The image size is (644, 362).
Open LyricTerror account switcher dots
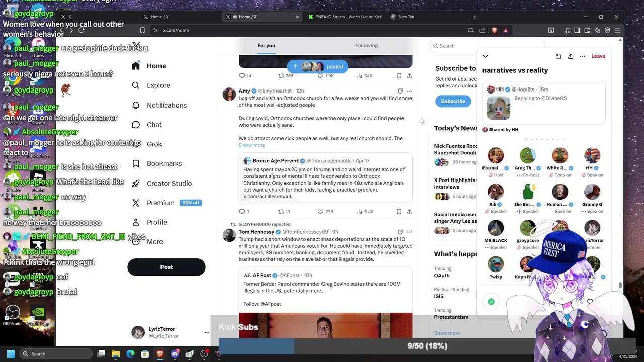(207, 332)
